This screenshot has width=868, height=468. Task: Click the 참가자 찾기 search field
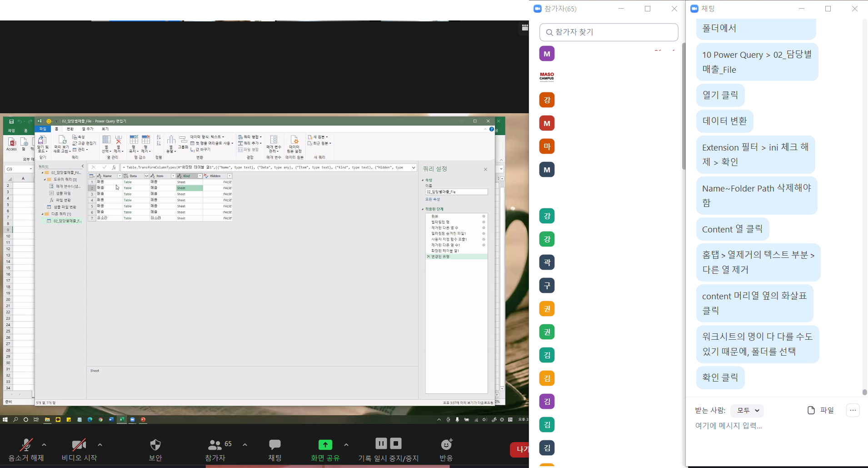609,32
